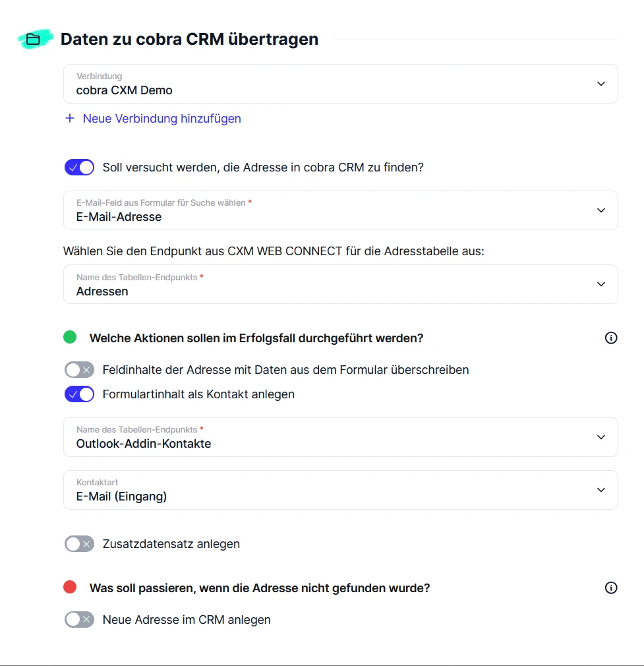644x666 pixels.
Task: Click the 'Daten zu cobra CRM übertragen' heading
Action: coord(189,39)
